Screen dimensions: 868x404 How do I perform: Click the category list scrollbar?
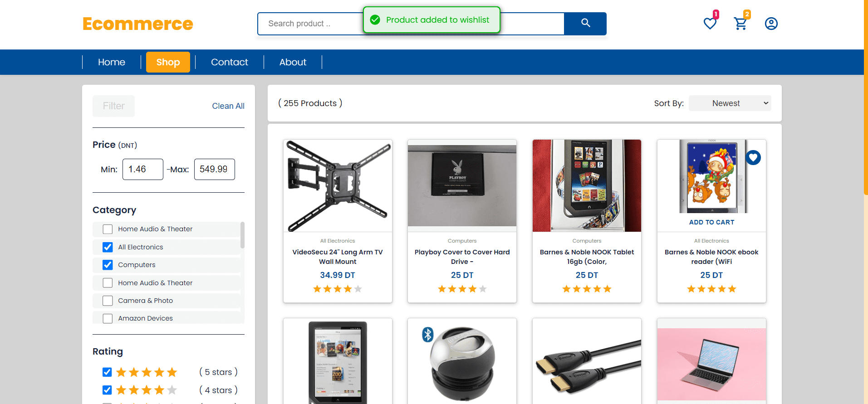pyautogui.click(x=242, y=235)
